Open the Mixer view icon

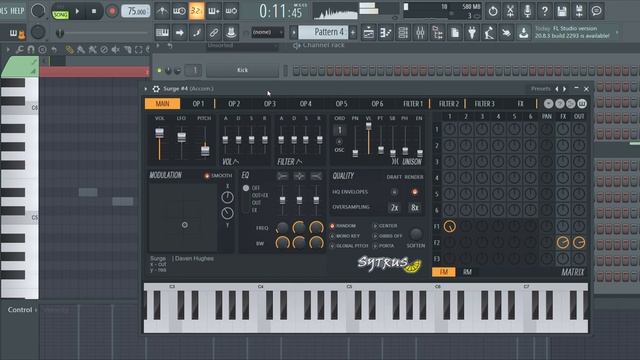[x=420, y=32]
